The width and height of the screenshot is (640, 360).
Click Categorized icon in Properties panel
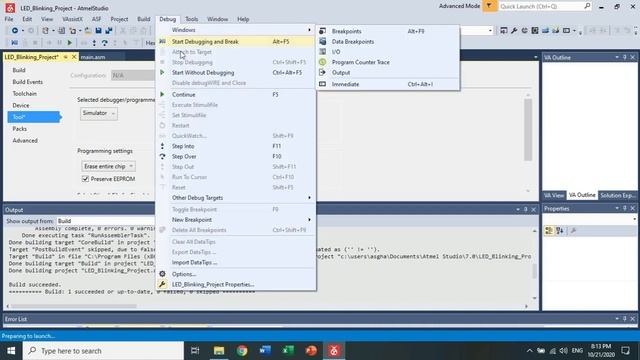549,231
